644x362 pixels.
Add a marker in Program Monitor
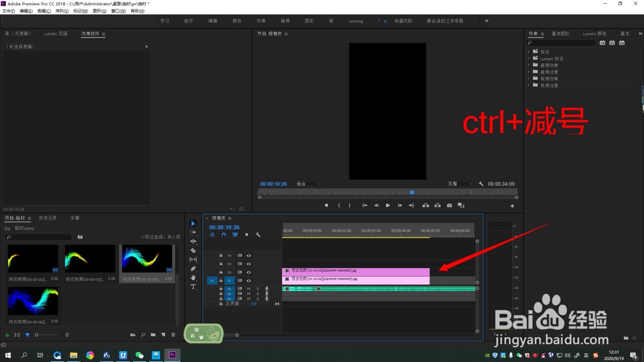click(326, 206)
